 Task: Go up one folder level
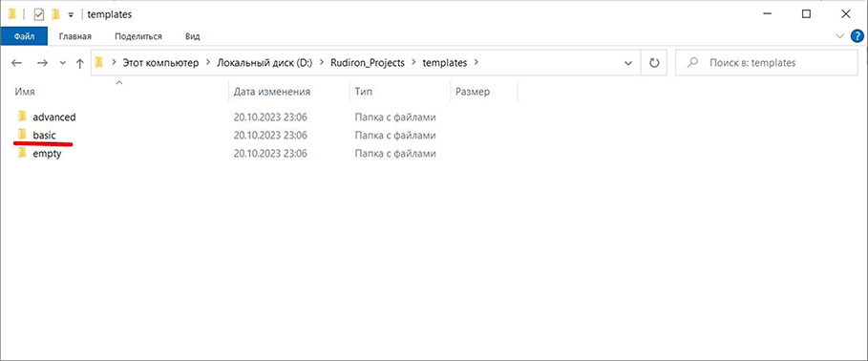(79, 63)
